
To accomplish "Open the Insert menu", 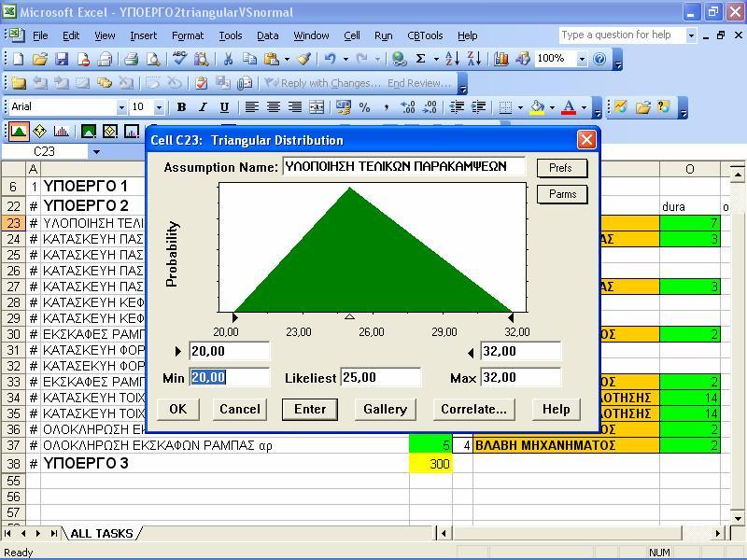I will pos(143,35).
